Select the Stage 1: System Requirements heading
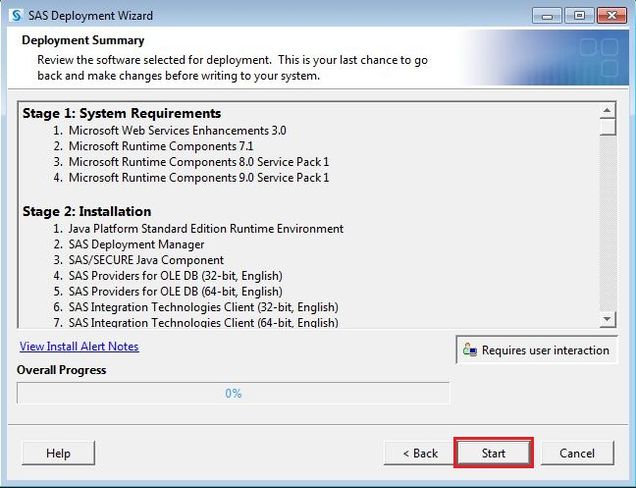Screen dimensions: 636x488 coord(122,113)
